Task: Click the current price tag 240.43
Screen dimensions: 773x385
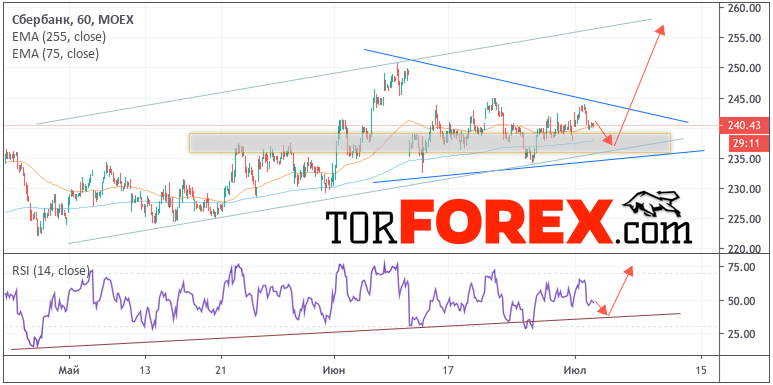Action: (745, 125)
